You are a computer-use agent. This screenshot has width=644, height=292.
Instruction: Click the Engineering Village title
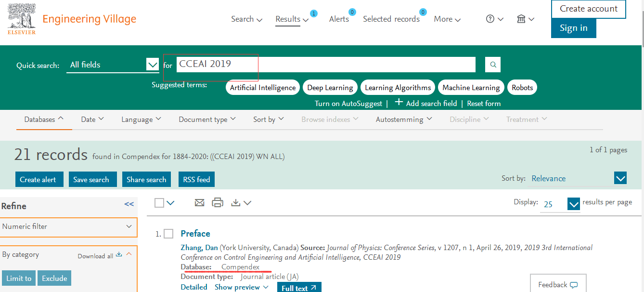click(90, 19)
